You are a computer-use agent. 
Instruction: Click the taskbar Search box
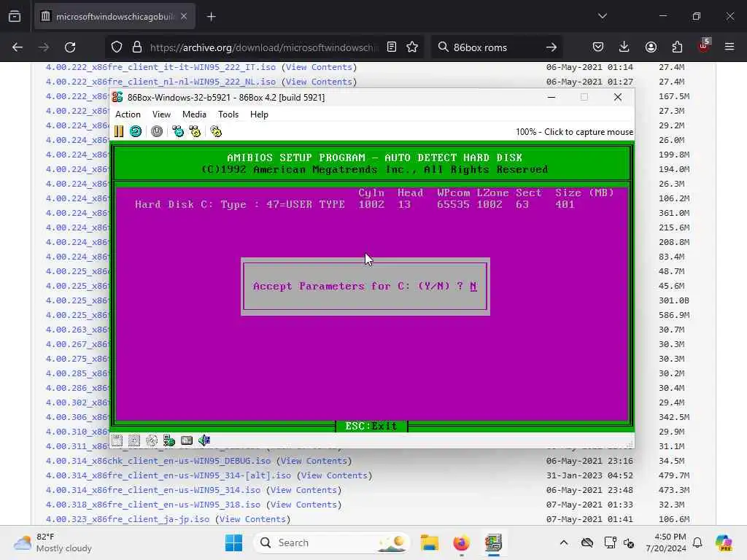[x=332, y=542]
